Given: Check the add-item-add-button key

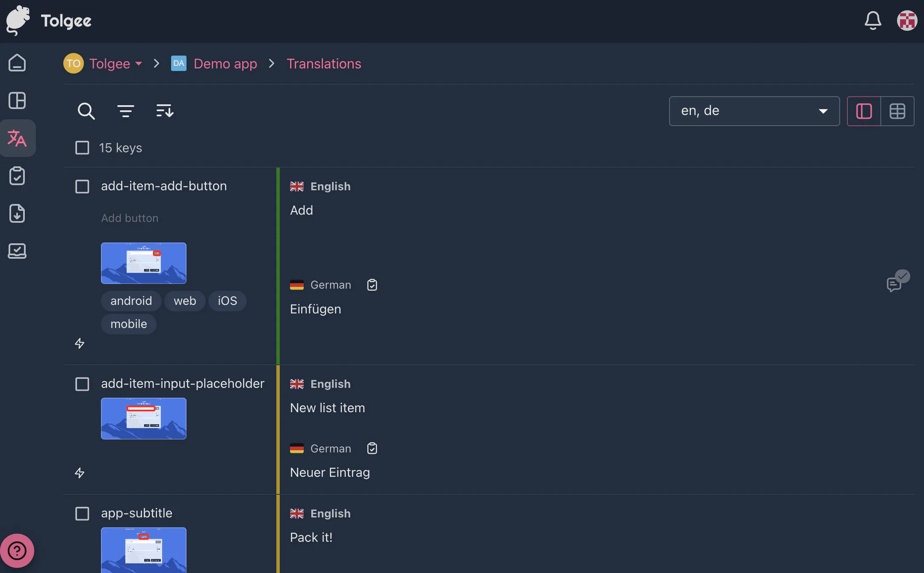Looking at the screenshot, I should [x=82, y=186].
